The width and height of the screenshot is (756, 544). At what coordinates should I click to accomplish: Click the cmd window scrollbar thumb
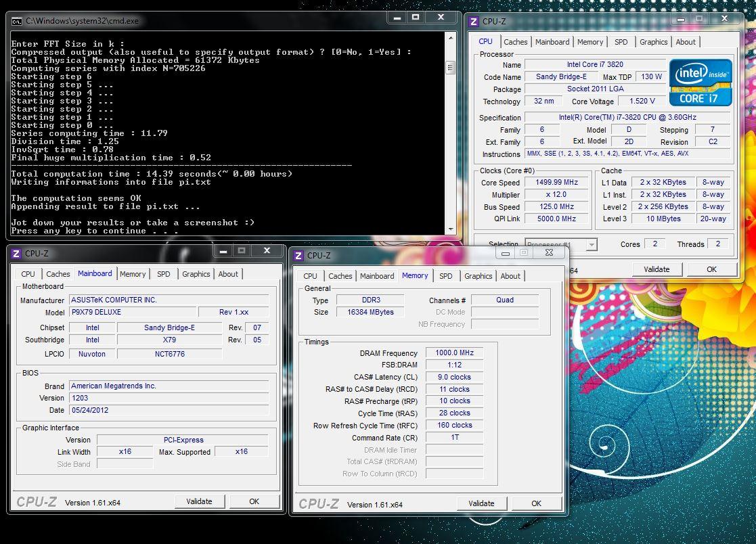[x=450, y=68]
